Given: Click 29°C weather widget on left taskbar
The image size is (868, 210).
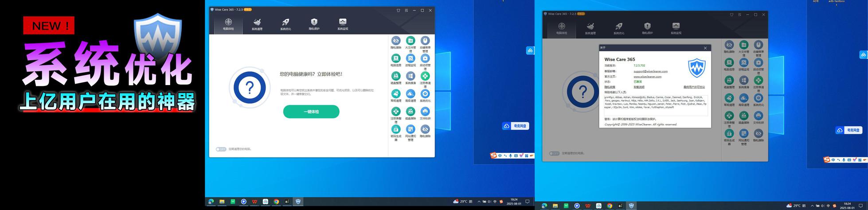Looking at the screenshot, I should coord(463,202).
